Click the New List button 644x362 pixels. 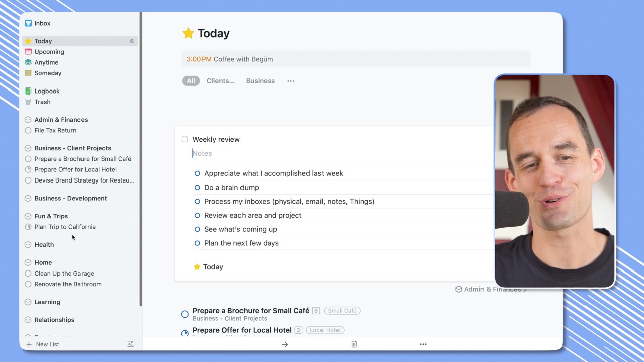coord(43,344)
